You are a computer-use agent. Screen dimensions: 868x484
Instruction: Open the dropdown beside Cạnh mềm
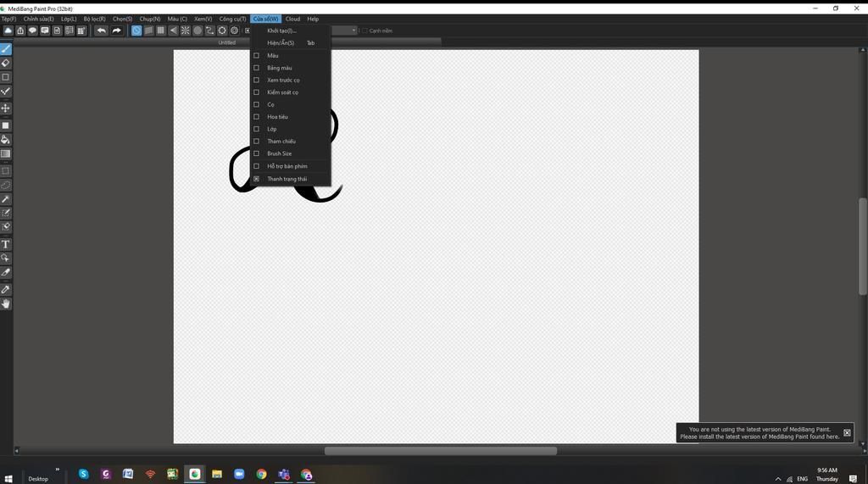pos(353,31)
